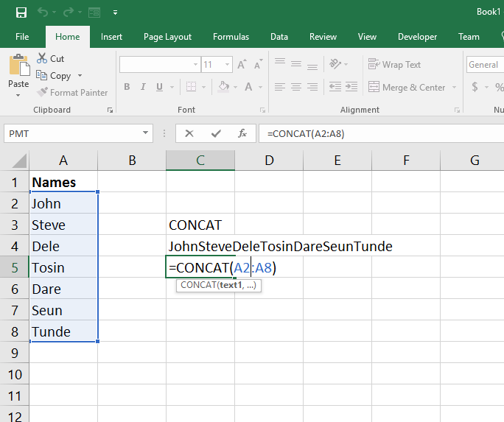Switch to the Insert tab
This screenshot has width=504, height=422.
coord(111,37)
